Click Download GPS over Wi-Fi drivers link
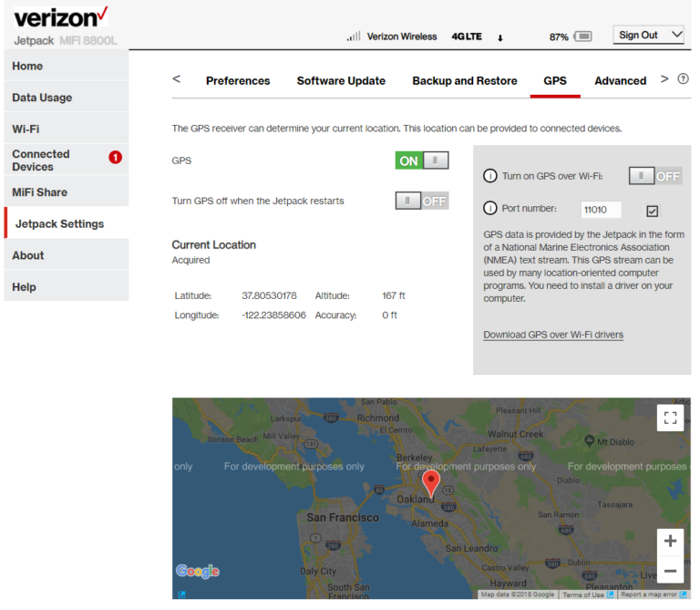Viewport: 700px width, 610px height. pyautogui.click(x=553, y=335)
